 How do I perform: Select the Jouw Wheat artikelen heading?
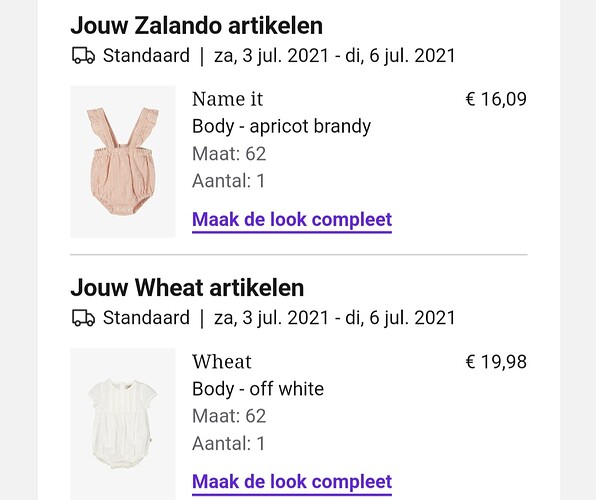pyautogui.click(x=187, y=287)
